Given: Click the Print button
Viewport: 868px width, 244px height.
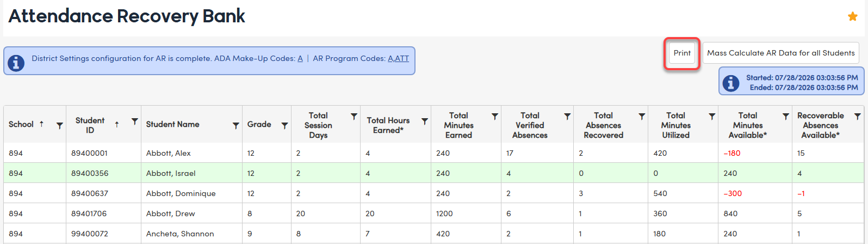Looking at the screenshot, I should (682, 53).
